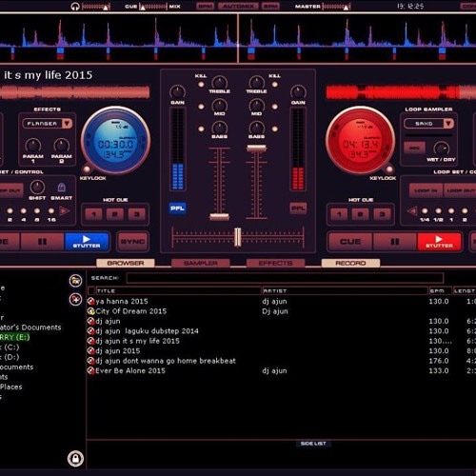Image resolution: width=476 pixels, height=476 pixels.
Task: Open the Side List panel
Action: click(x=313, y=444)
